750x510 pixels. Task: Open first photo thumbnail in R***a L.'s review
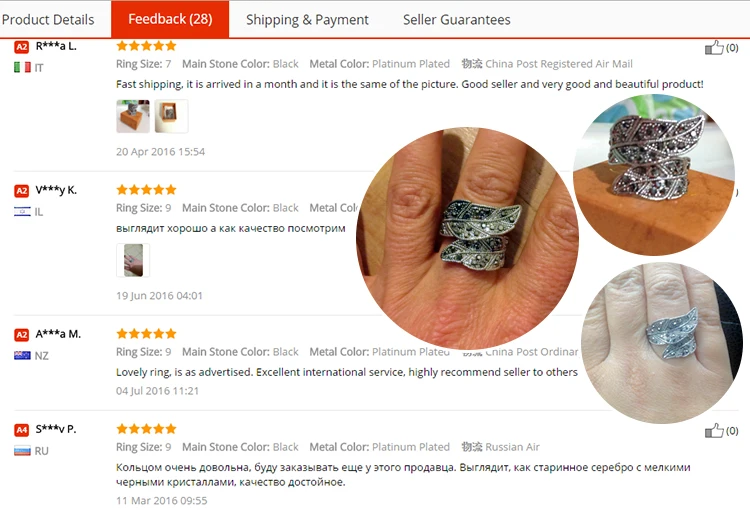pos(133,116)
